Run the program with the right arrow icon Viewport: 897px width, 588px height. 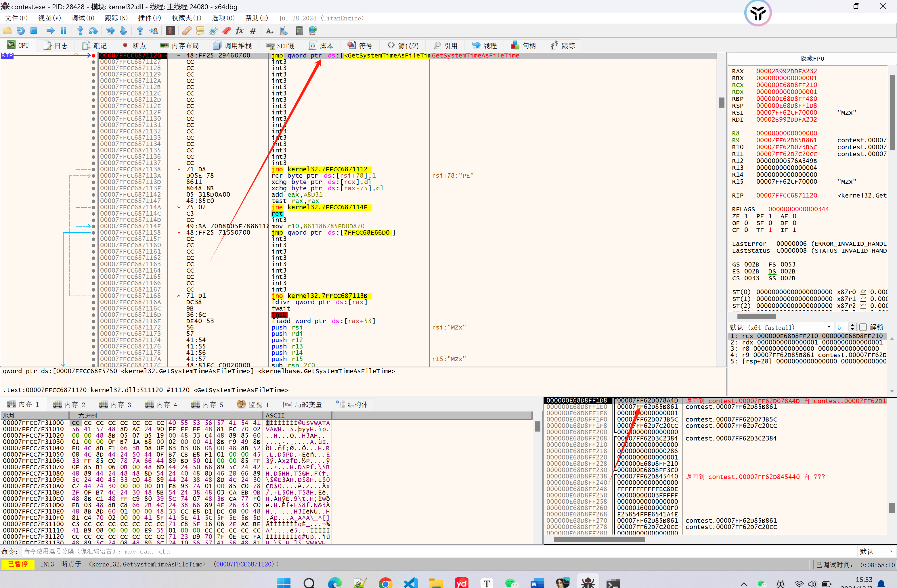[51, 31]
